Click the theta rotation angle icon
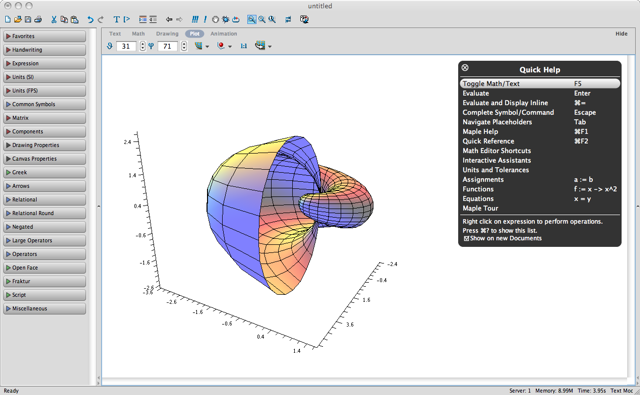The height and width of the screenshot is (395, 640). click(x=109, y=46)
